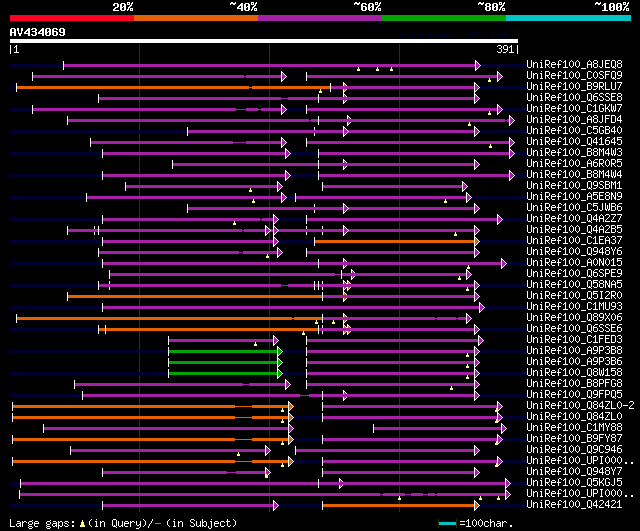Select the UniRef100_Q9FPQ5 entry

coord(574,395)
